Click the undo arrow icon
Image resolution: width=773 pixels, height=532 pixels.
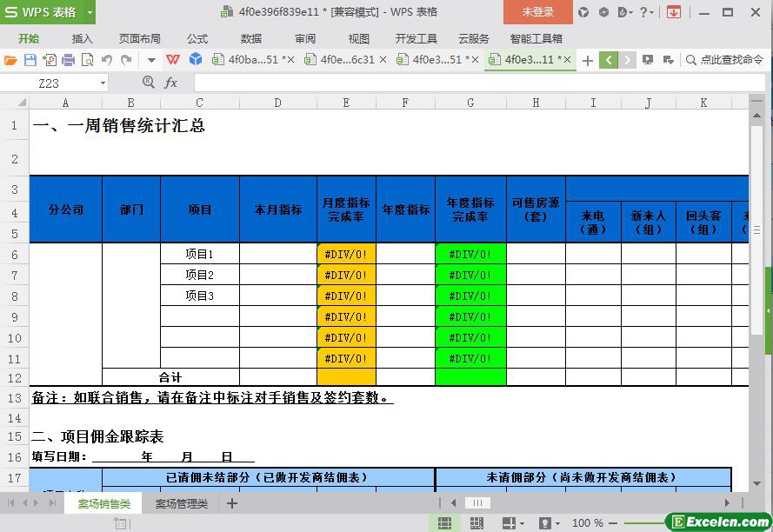107,60
